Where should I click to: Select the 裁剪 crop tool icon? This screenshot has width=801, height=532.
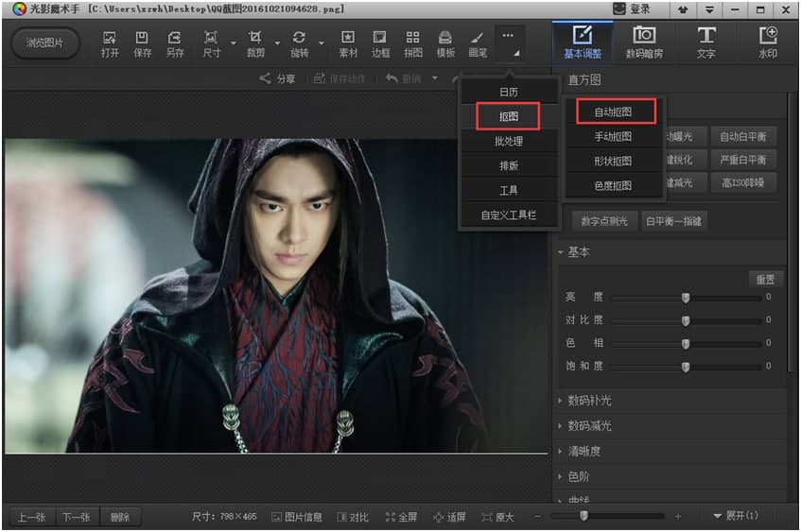255,43
